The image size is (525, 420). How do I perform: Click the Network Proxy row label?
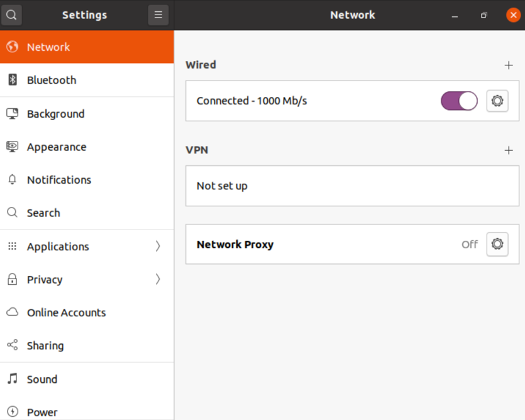tap(235, 245)
